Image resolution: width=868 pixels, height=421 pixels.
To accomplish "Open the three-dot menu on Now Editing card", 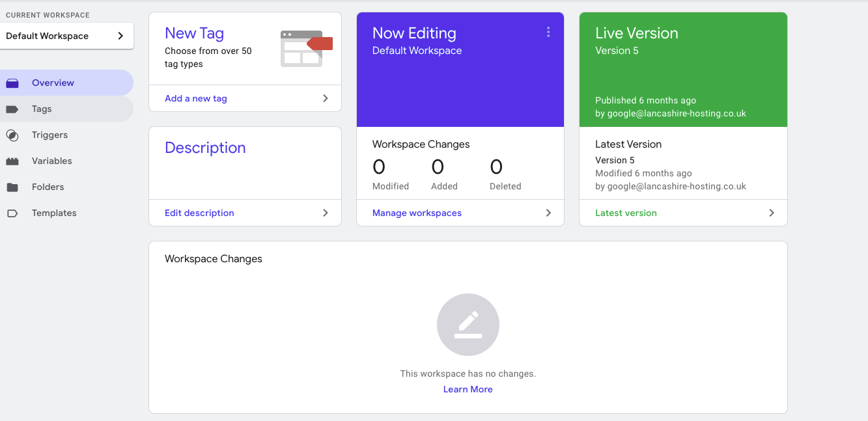I will 548,31.
